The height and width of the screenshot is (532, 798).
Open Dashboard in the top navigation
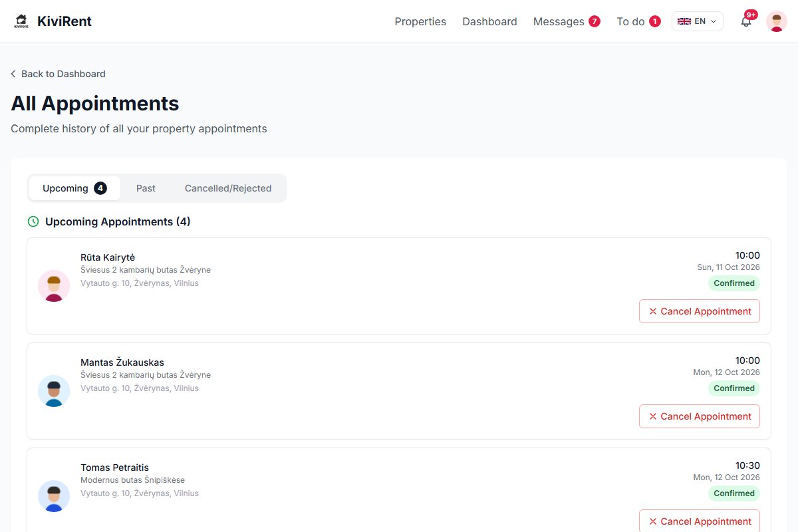click(x=489, y=21)
